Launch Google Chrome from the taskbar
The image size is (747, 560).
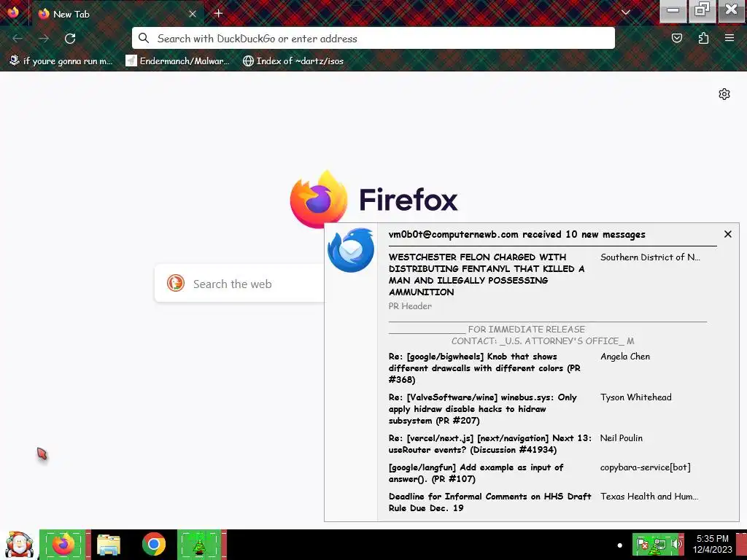point(153,544)
